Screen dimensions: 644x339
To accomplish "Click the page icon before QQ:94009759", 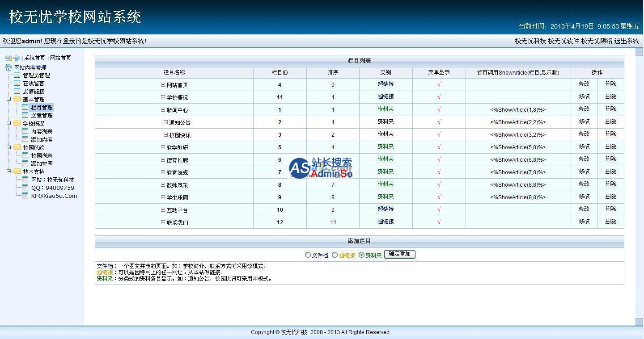I will [x=25, y=188].
